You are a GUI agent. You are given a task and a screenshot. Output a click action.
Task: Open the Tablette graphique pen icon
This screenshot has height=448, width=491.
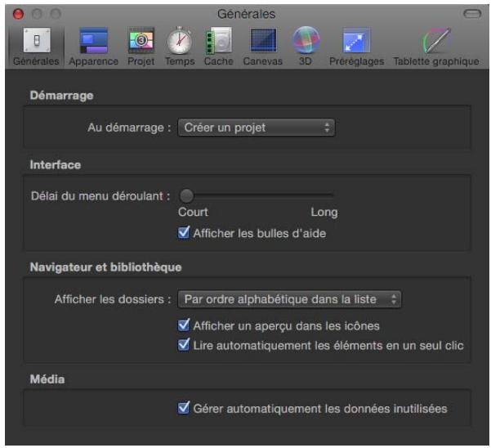(437, 40)
